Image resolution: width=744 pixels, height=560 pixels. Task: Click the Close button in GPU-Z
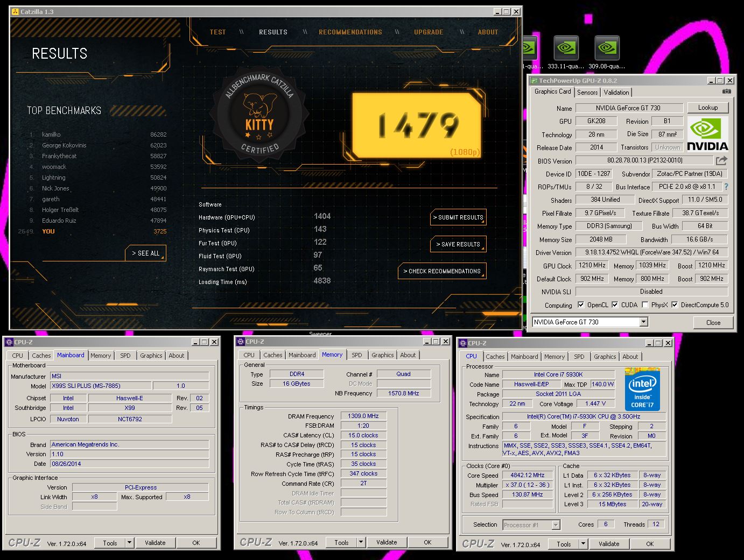pos(713,323)
